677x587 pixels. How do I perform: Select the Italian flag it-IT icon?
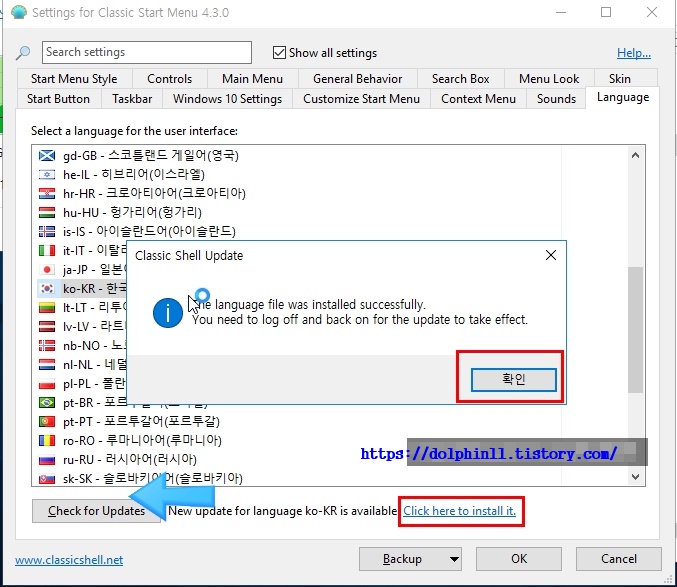pos(47,250)
